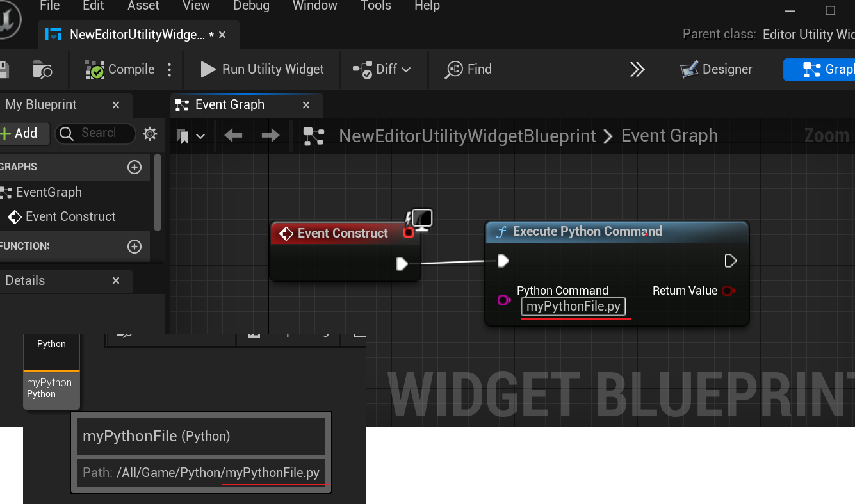This screenshot has width=855, height=504.
Task: Add a new function with plus icon
Action: click(x=134, y=247)
